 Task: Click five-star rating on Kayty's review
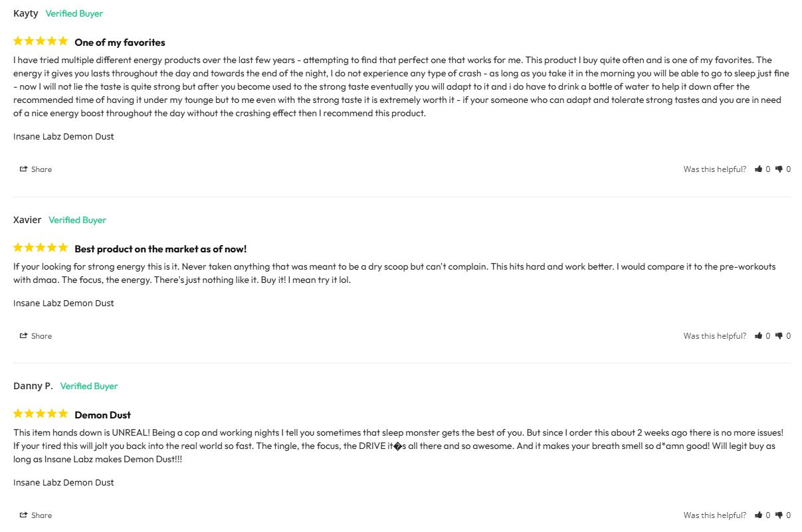click(x=41, y=41)
